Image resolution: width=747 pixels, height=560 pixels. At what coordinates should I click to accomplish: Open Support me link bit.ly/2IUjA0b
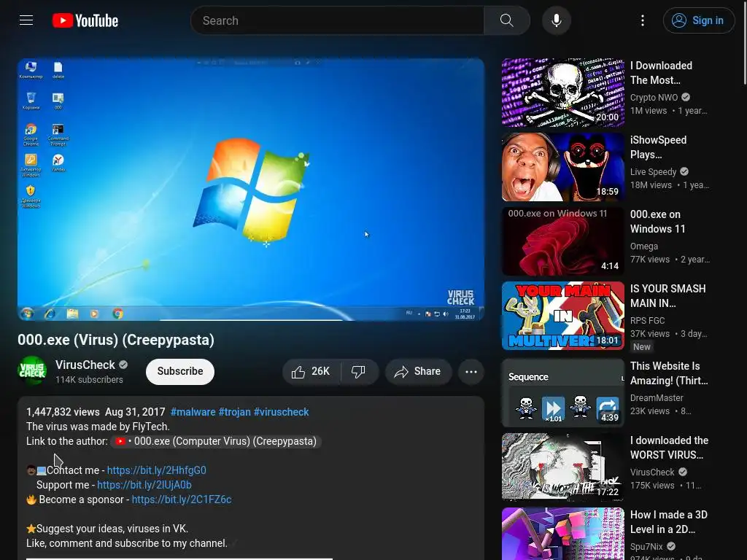144,485
